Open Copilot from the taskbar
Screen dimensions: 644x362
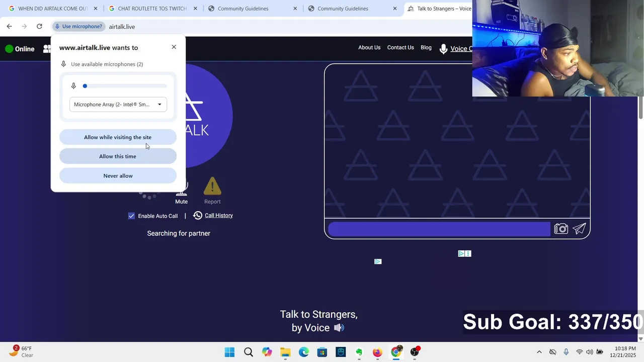[267, 352]
